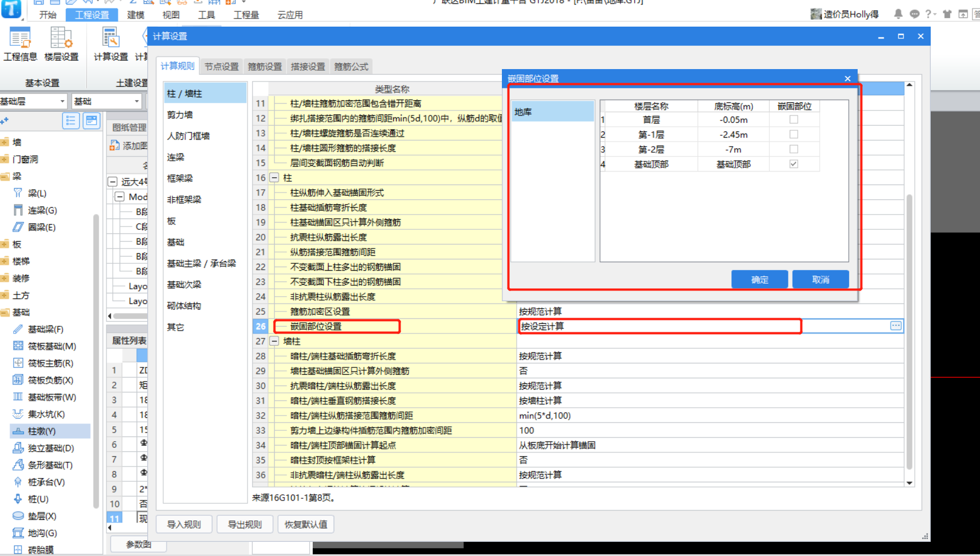
Task: Select the 筏板基础(M) component icon
Action: [18, 346]
